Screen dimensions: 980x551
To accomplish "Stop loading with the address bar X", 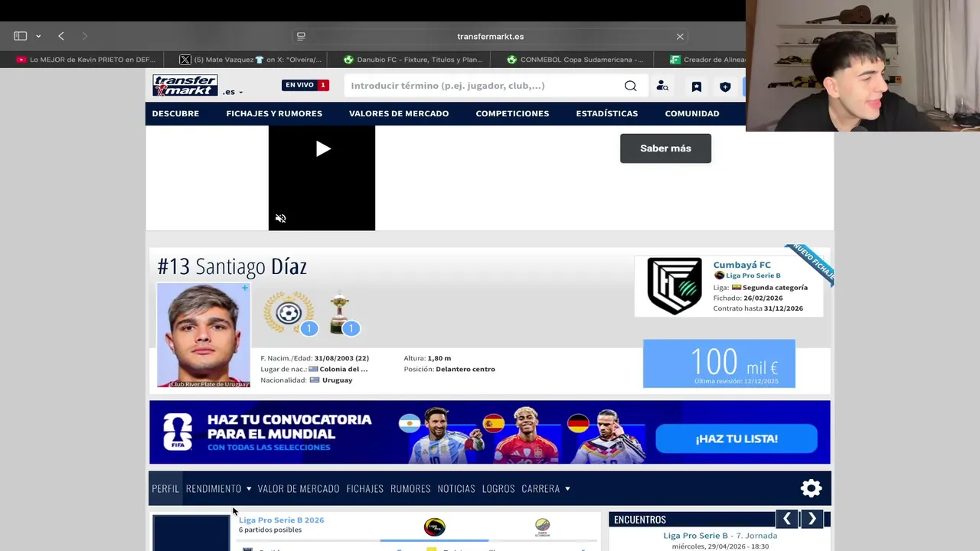I will [680, 36].
